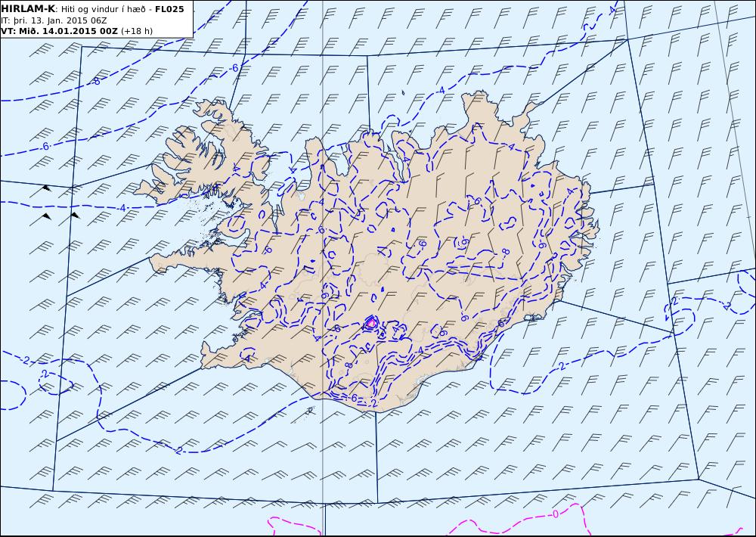Click the magenta "0" isotherm label
Image resolution: width=756 pixels, height=537 pixels.
coord(555,514)
